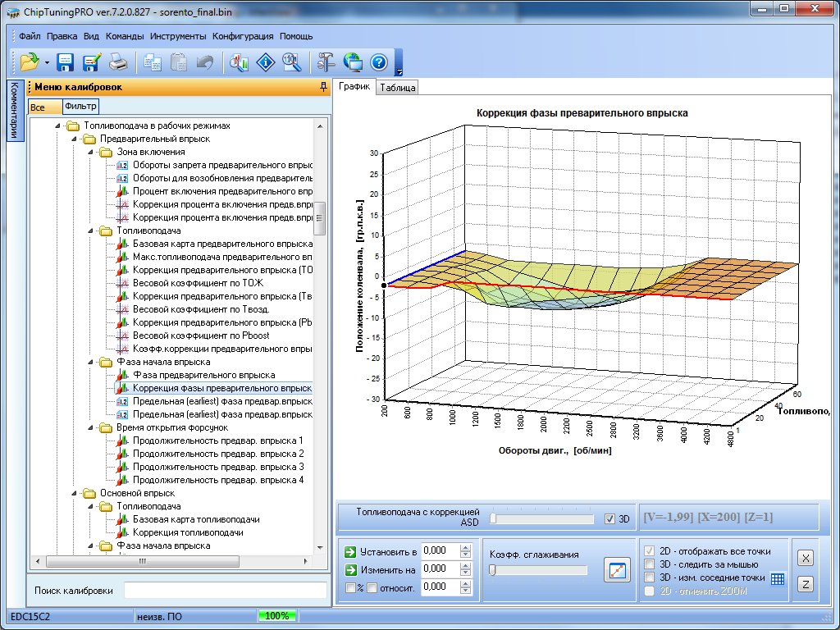
Task: Open the dropdown arrow beside the open-file icon
Action: pos(47,63)
